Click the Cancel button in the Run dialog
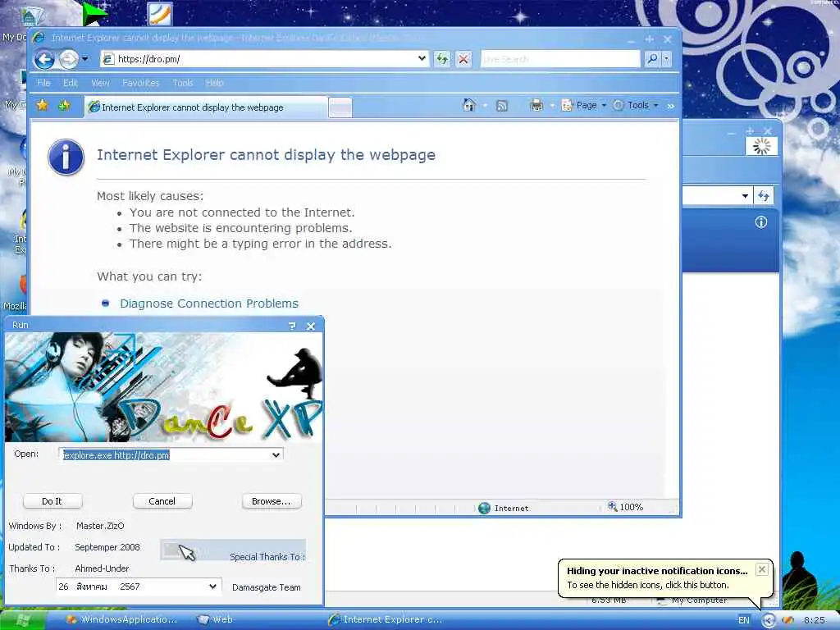This screenshot has height=630, width=840. (x=162, y=501)
